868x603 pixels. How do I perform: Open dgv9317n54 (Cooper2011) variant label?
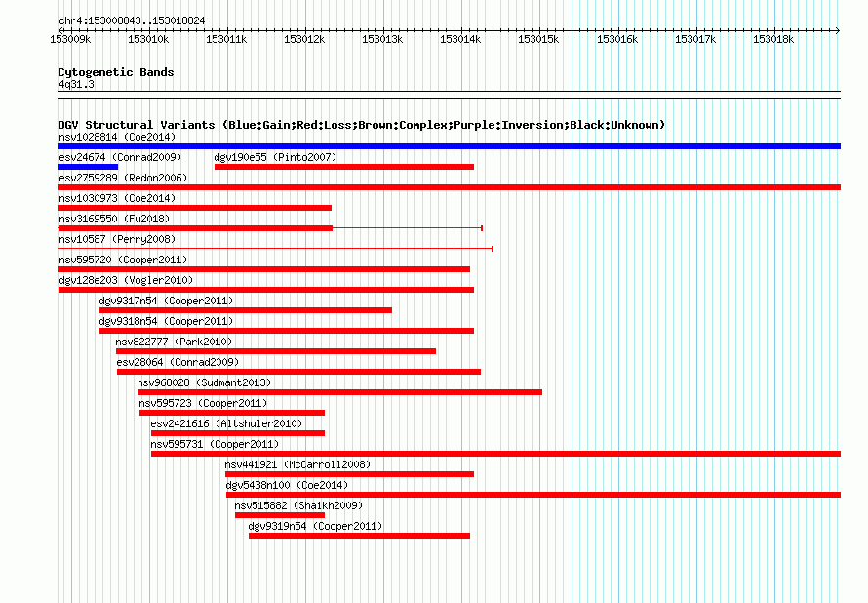tap(166, 301)
